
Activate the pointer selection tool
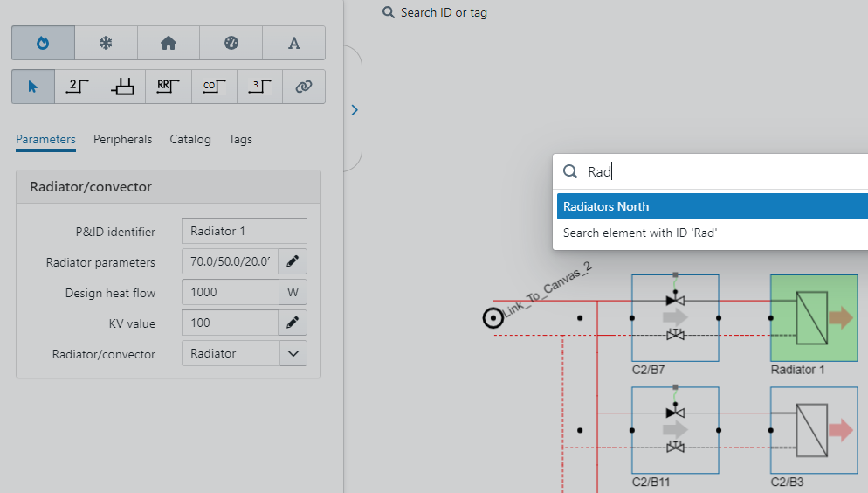click(x=33, y=87)
